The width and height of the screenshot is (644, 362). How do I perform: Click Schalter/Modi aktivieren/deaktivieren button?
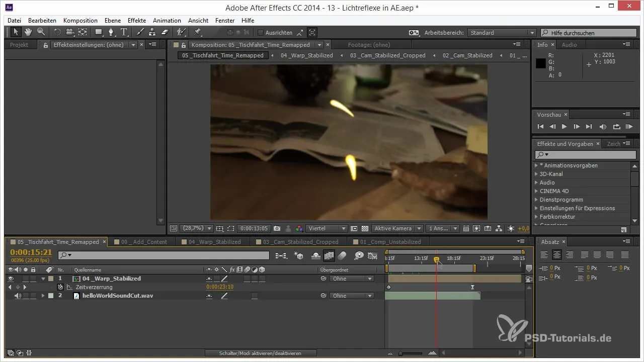[261, 353]
